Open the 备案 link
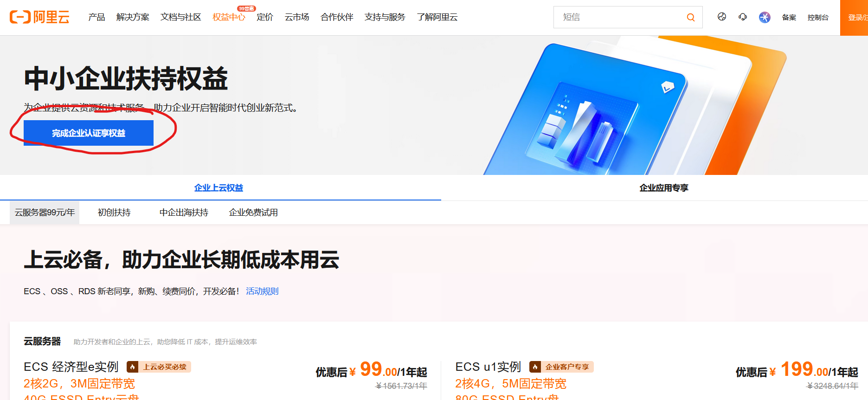Screen dimensions: 868x400 point(789,17)
